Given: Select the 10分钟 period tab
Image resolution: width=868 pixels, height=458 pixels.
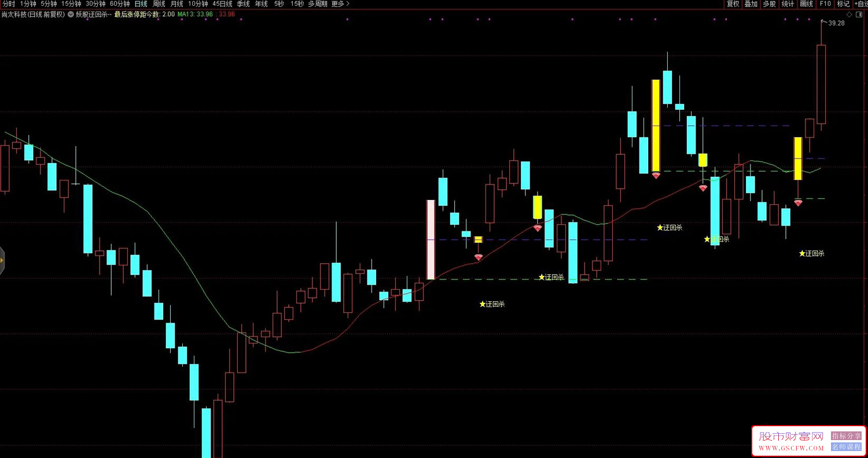Looking at the screenshot, I should pyautogui.click(x=198, y=3).
